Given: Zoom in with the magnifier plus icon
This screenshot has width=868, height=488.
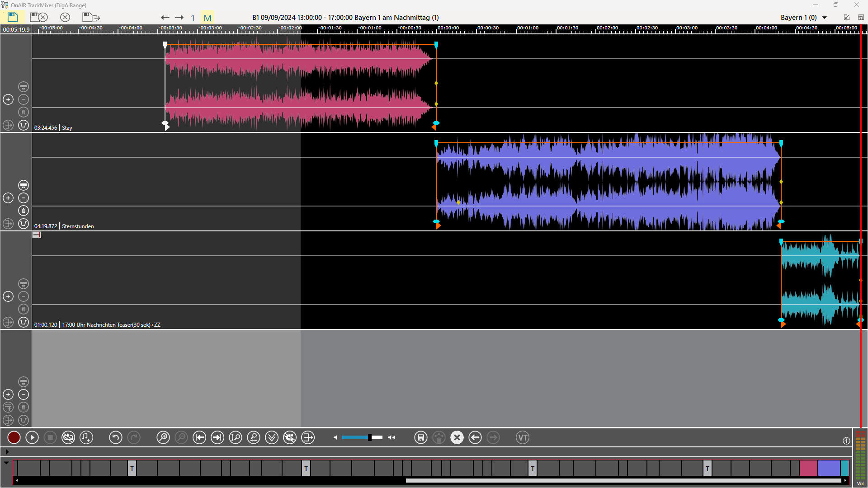Looking at the screenshot, I should coord(163,437).
